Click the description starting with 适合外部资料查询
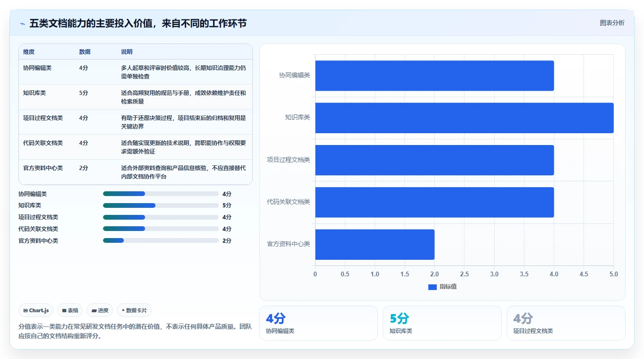 click(x=183, y=172)
